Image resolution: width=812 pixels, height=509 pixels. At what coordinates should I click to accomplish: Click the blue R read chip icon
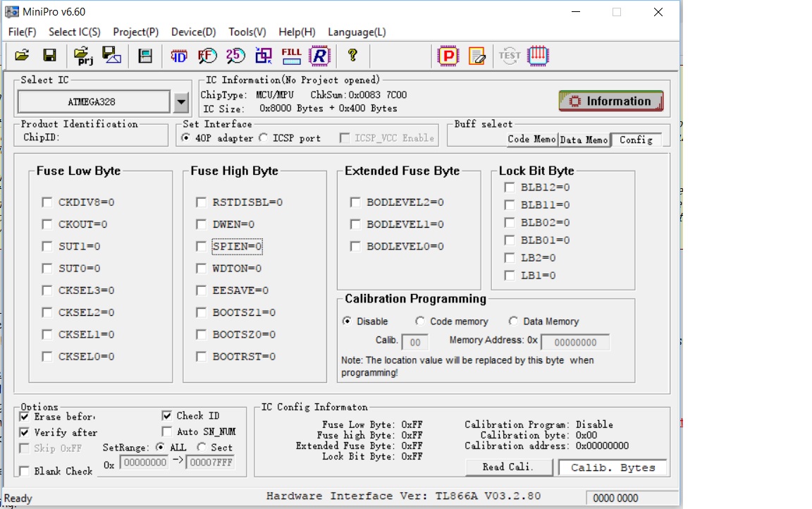click(x=319, y=55)
